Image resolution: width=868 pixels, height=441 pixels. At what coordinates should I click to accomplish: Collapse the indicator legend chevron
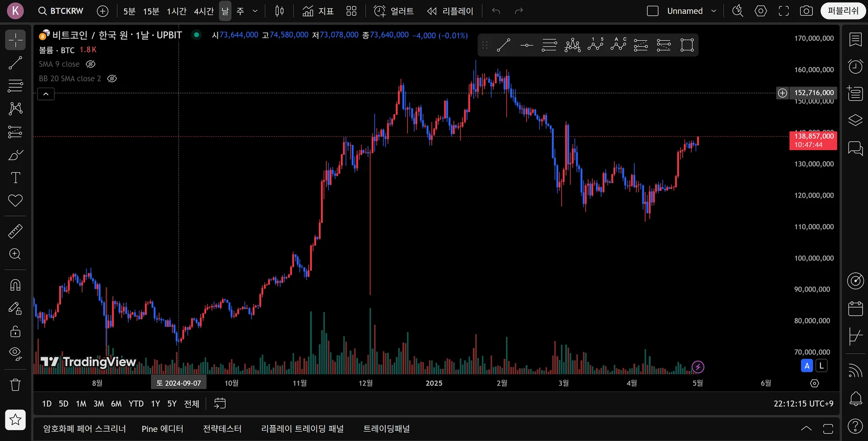tap(46, 94)
